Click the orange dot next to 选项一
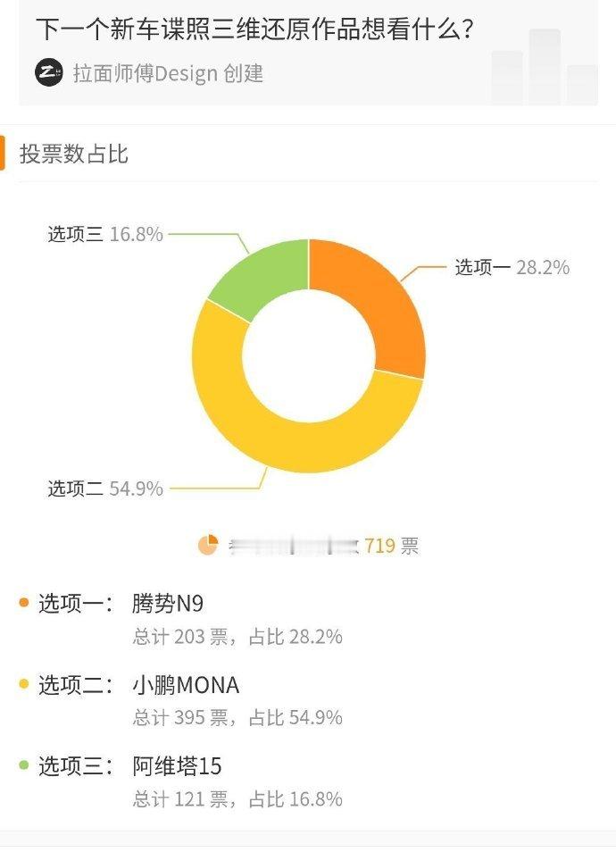616x852 pixels. click(x=24, y=603)
